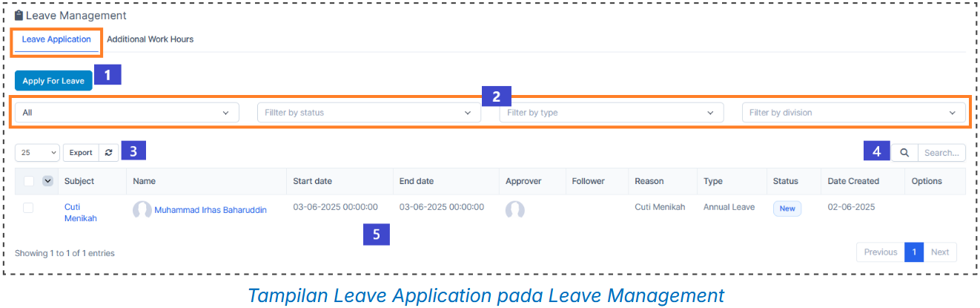The width and height of the screenshot is (980, 308).
Task: Open the Filter by division dropdown
Action: pyautogui.click(x=853, y=113)
